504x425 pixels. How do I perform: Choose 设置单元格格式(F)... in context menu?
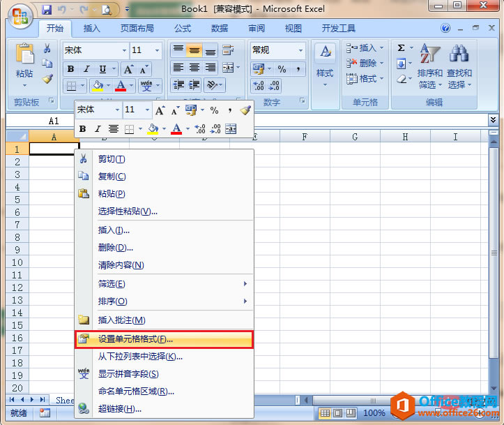pos(165,339)
